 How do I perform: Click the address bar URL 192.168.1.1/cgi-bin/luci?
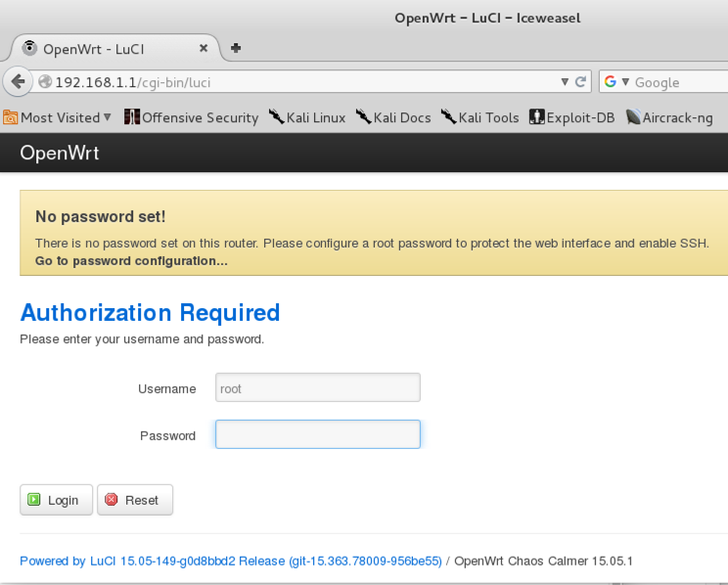(133, 82)
